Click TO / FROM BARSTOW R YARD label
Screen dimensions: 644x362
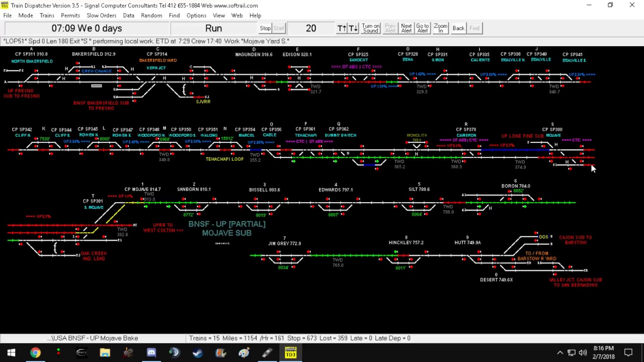click(537, 256)
